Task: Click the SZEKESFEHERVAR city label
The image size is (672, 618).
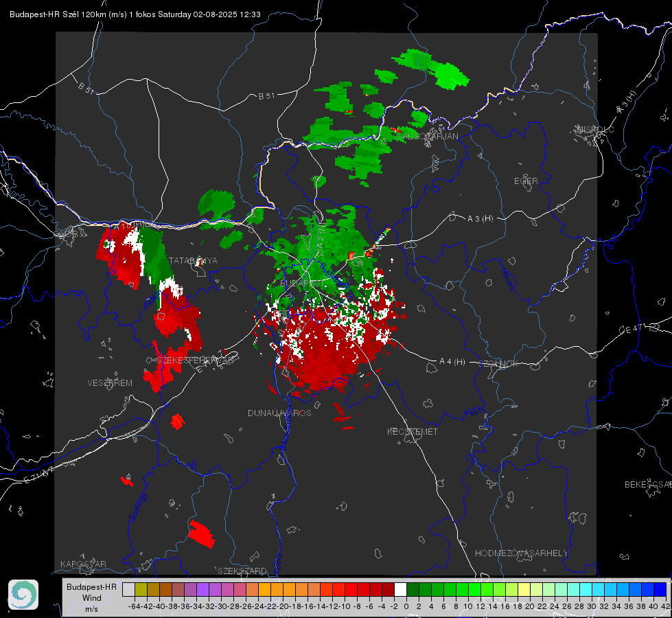Action: [195, 360]
